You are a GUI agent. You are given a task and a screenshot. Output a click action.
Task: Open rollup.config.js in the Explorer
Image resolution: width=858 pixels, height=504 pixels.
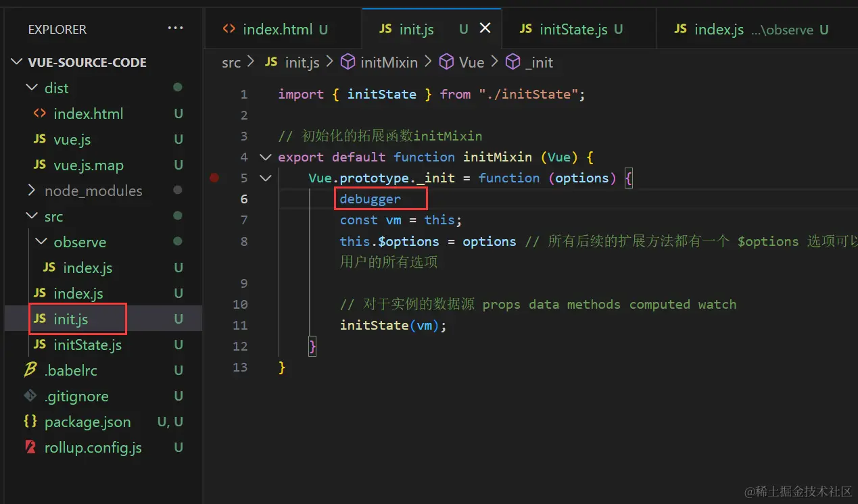click(x=93, y=447)
